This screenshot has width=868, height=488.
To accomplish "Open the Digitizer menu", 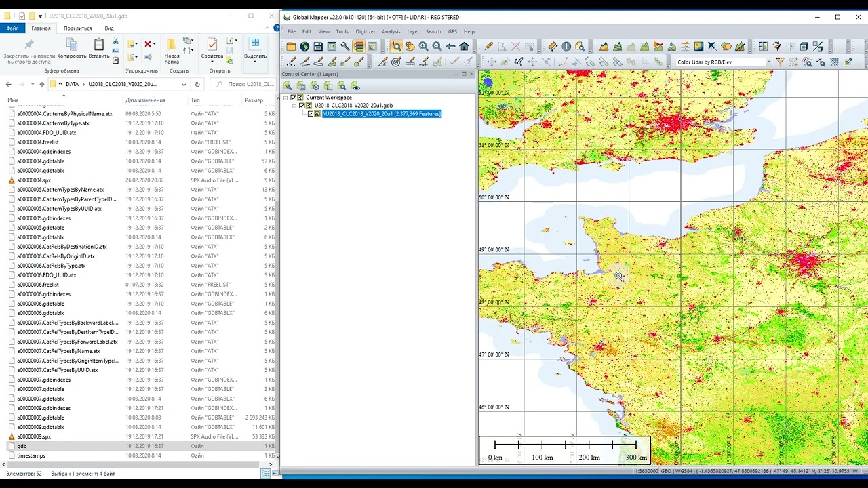I will [x=366, y=31].
